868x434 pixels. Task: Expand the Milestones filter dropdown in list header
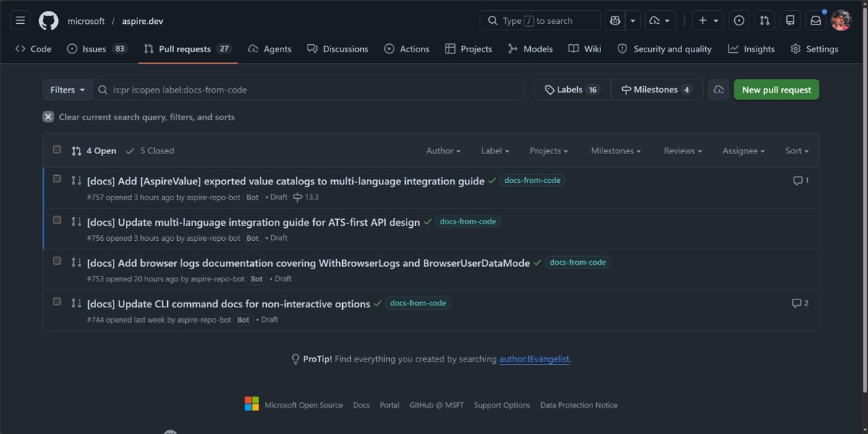pyautogui.click(x=616, y=150)
